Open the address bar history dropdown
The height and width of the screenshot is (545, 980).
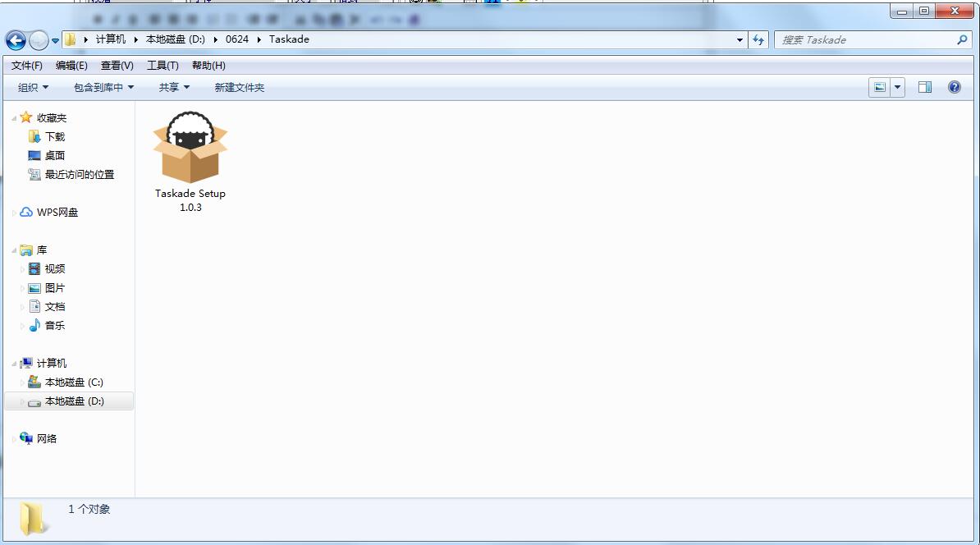coord(740,39)
